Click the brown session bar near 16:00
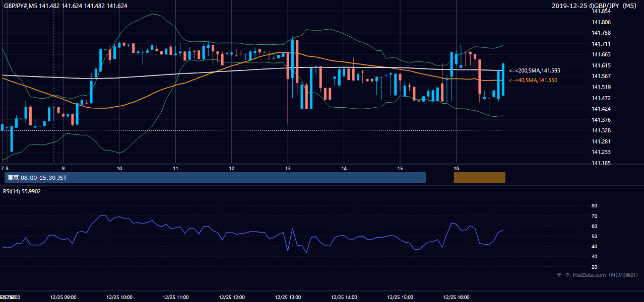This screenshot has height=302, width=644. 479,178
